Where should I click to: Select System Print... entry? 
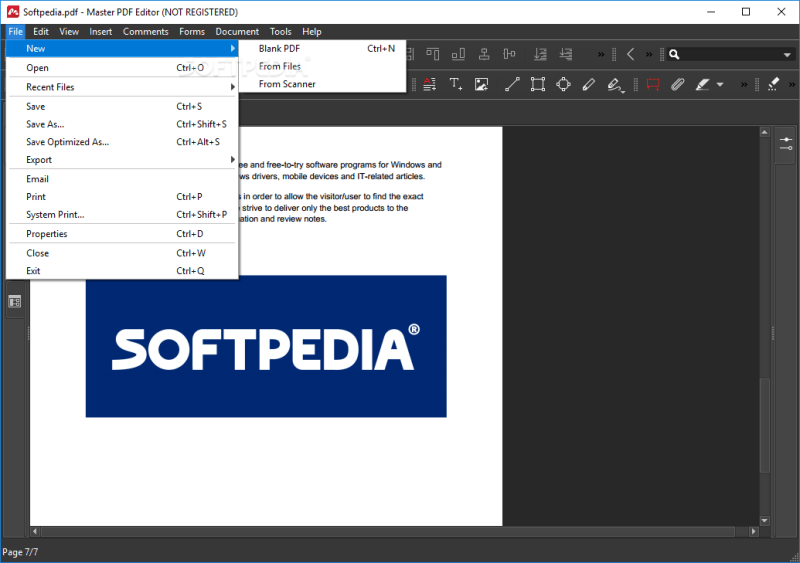click(x=122, y=214)
